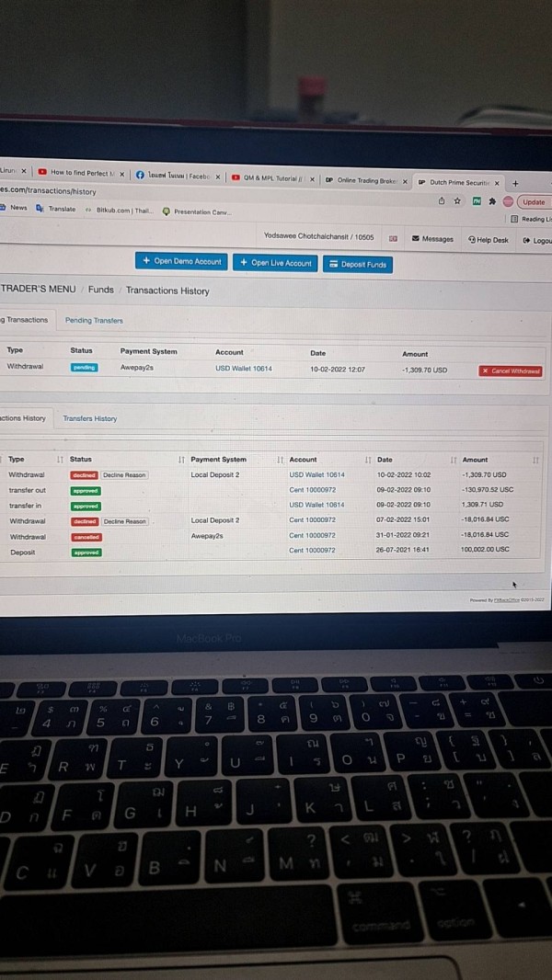The width and height of the screenshot is (552, 980).
Task: Close the QM & MPL Tutorial tab
Action: pos(312,178)
